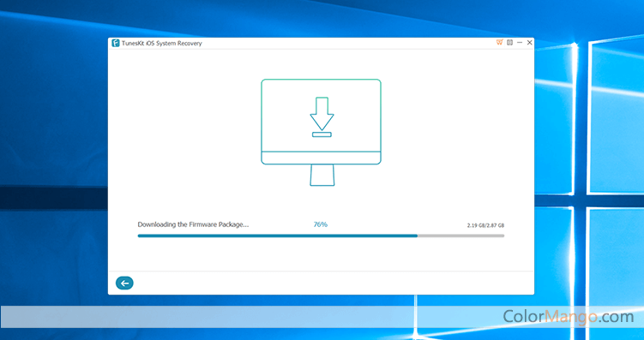
Task: Click the gray unfilled progress bar section
Action: (460, 236)
